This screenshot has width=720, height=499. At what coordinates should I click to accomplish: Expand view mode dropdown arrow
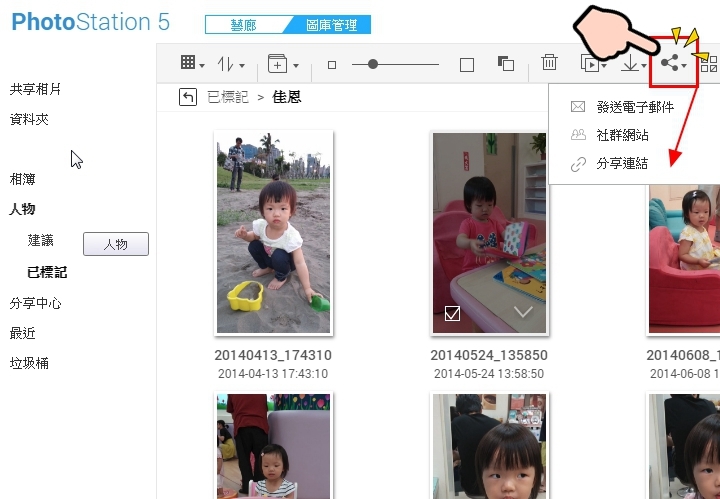[x=202, y=66]
